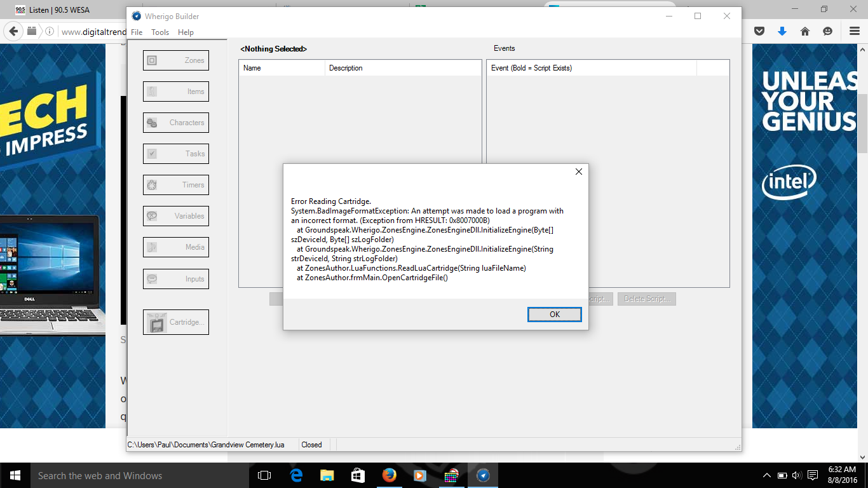This screenshot has width=868, height=488.
Task: Select the Items sidebar button
Action: 176,91
